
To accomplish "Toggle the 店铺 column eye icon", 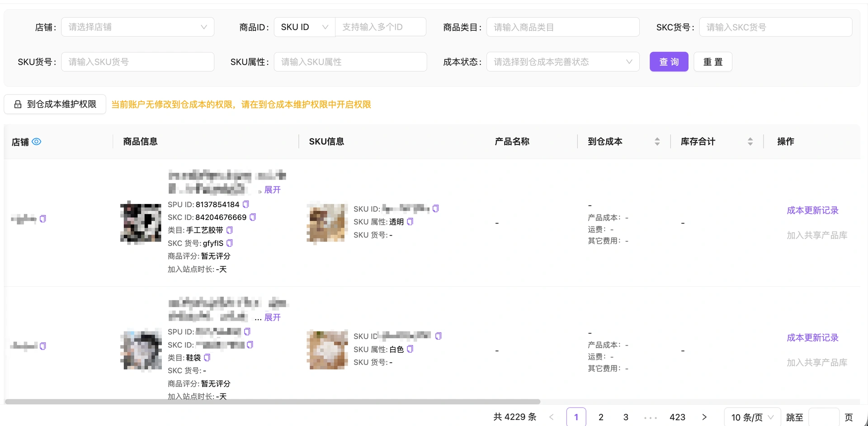I will [37, 142].
